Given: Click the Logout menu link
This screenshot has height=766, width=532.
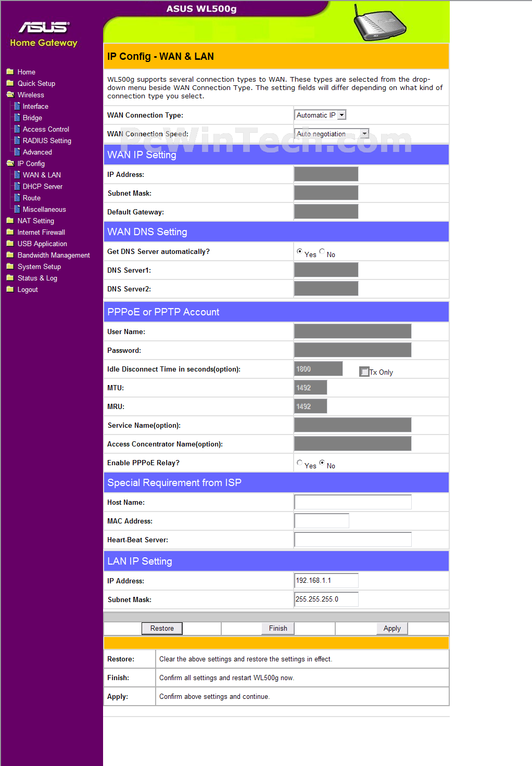Looking at the screenshot, I should pos(28,289).
